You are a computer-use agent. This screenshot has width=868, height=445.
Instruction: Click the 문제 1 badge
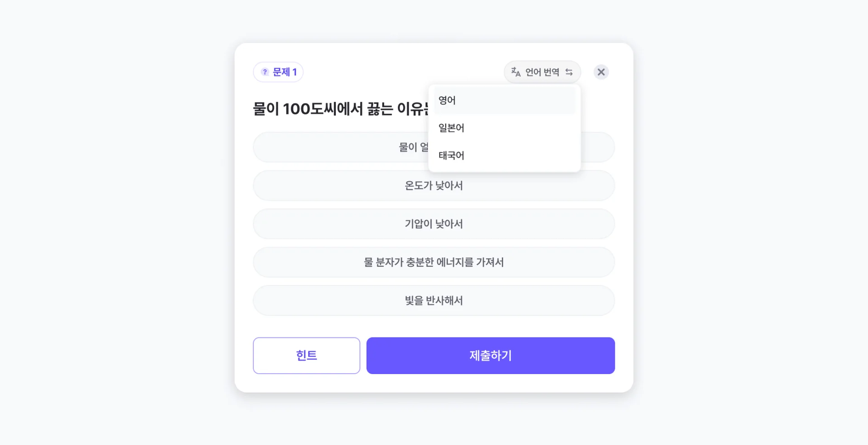point(278,72)
